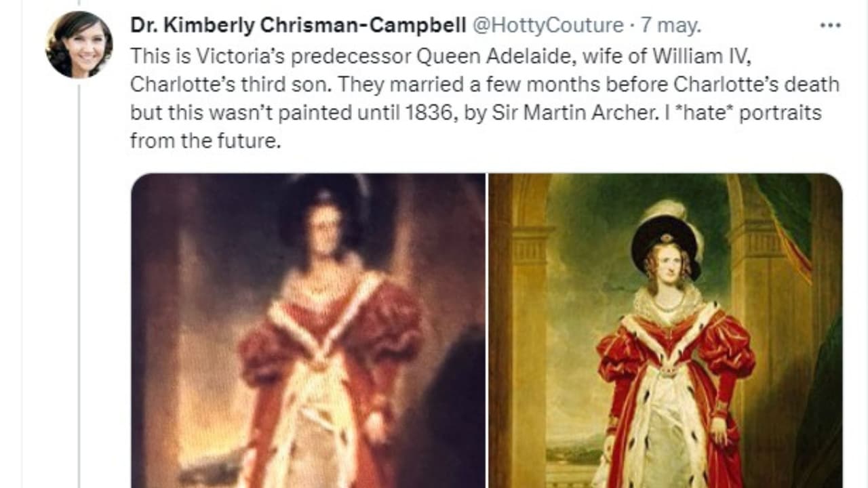868x488 pixels.
Task: Open the tweet's "7 may." timestamp
Action: pyautogui.click(x=672, y=26)
